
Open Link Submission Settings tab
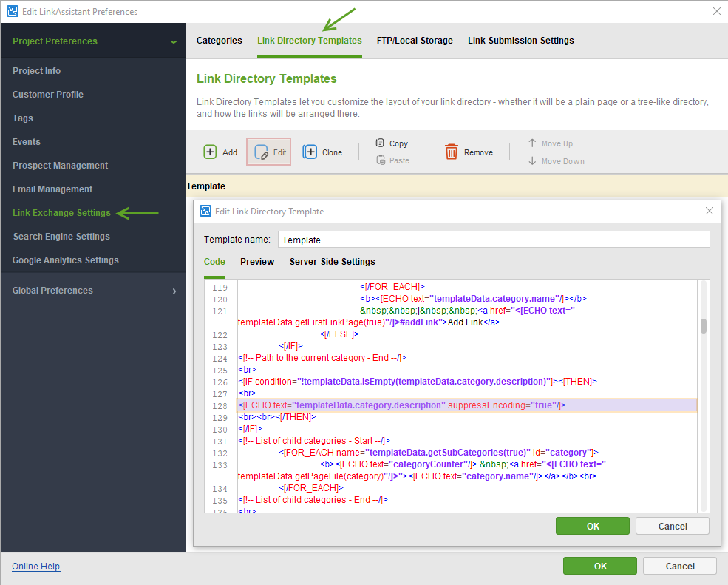tap(520, 41)
